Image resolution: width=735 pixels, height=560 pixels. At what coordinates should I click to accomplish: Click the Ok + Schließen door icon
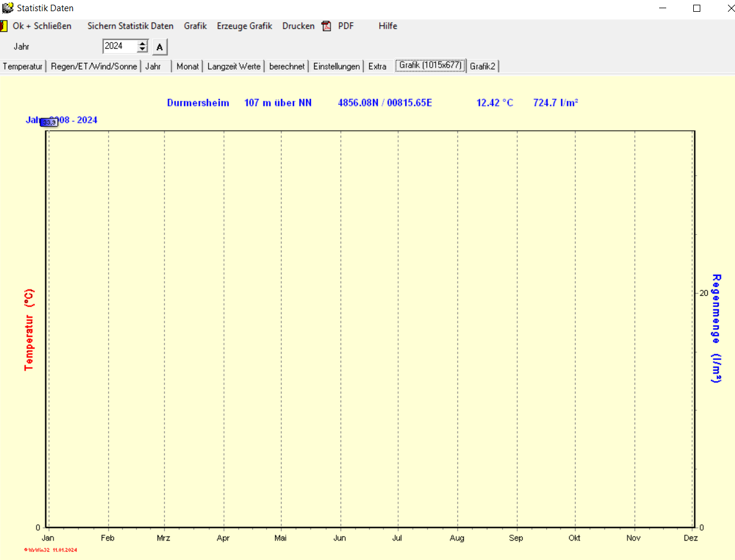tap(4, 26)
